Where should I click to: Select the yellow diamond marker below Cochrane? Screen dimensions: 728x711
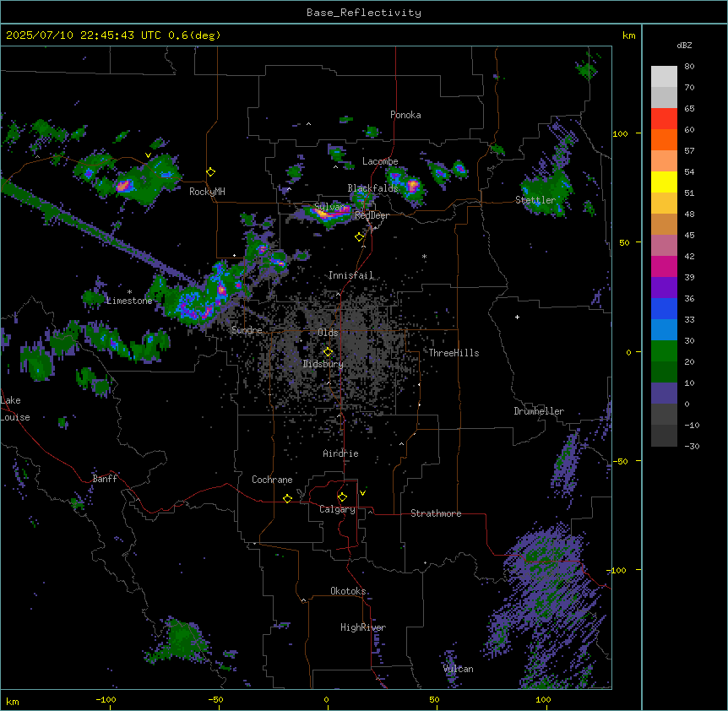tap(287, 498)
